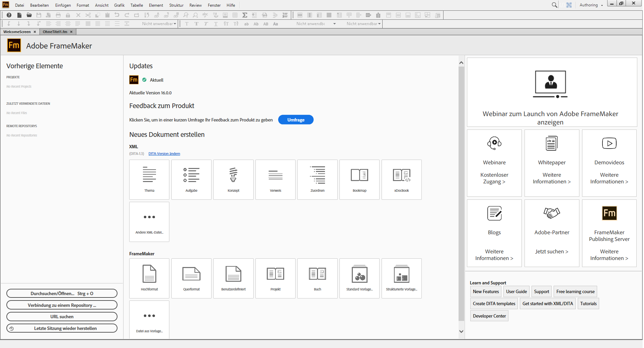The width and height of the screenshot is (644, 348).
Task: Click the DITA-Version ändern link
Action: coord(164,154)
